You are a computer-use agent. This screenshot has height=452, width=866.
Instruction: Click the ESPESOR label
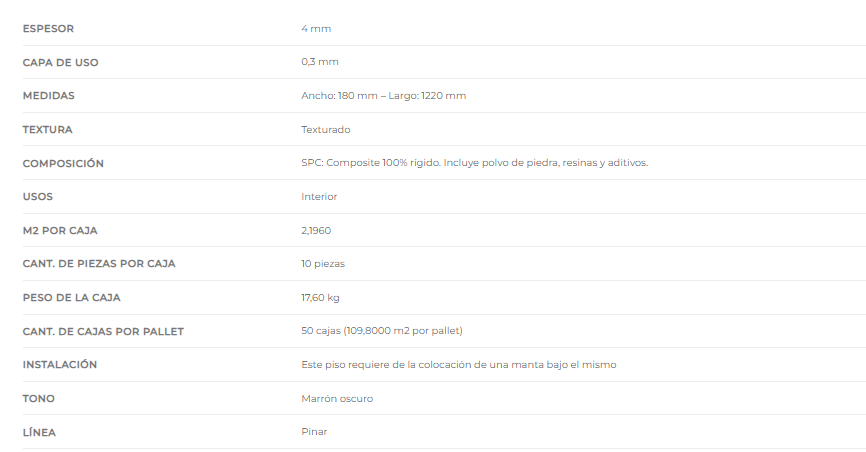pyautogui.click(x=48, y=29)
